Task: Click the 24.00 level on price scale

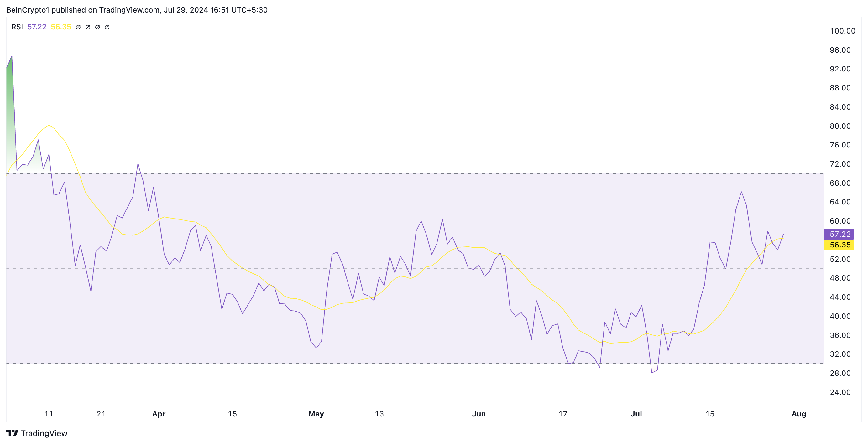Action: pyautogui.click(x=840, y=392)
